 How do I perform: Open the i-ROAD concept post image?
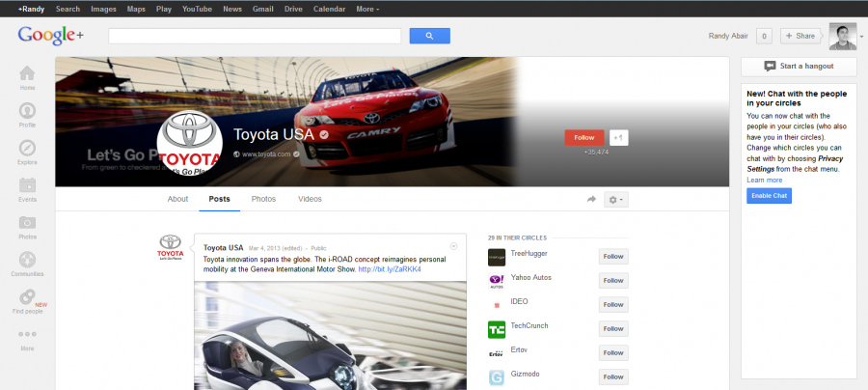pyautogui.click(x=331, y=336)
